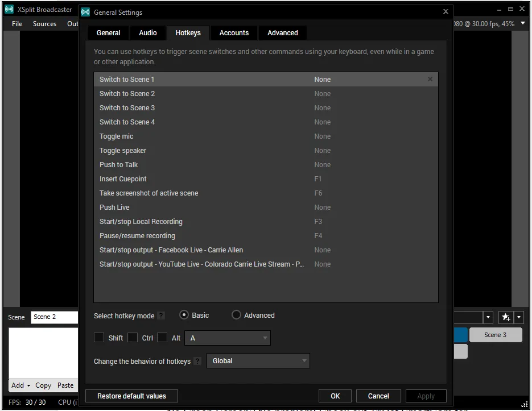Select the Pause/resume recording row

click(x=266, y=236)
